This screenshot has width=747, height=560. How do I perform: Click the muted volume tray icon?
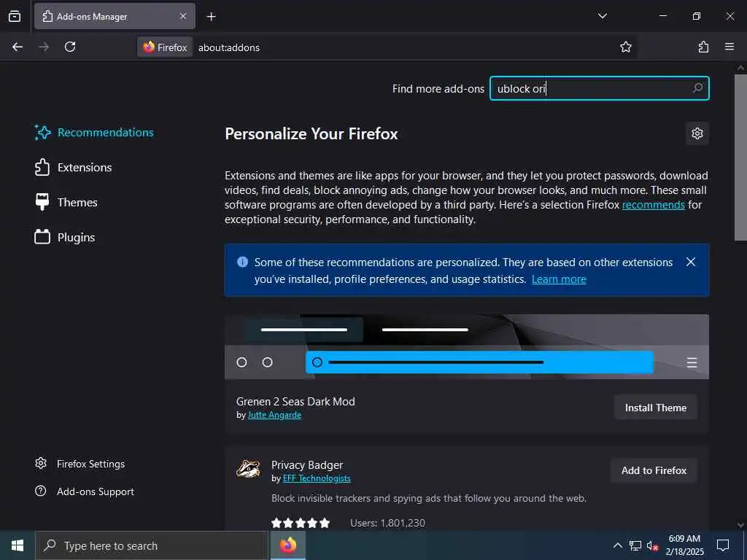click(x=652, y=545)
